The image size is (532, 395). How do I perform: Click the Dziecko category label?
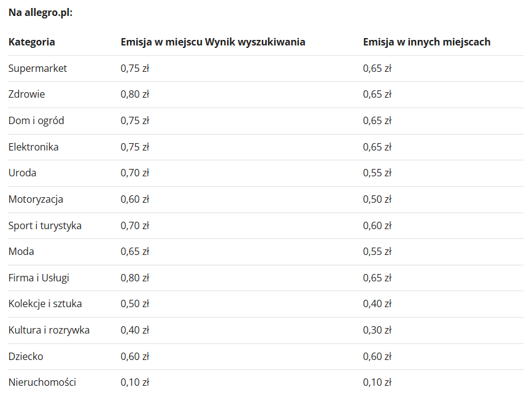tap(26, 356)
